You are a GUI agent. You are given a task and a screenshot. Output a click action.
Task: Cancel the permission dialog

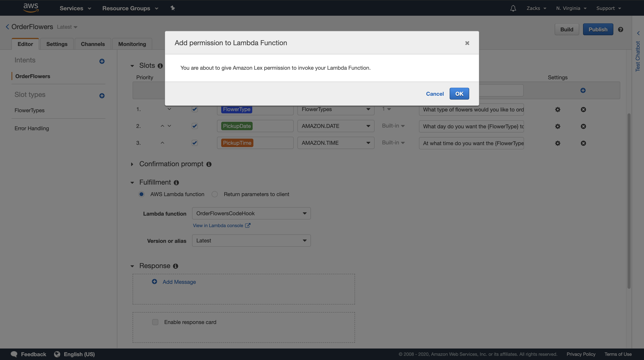point(435,94)
